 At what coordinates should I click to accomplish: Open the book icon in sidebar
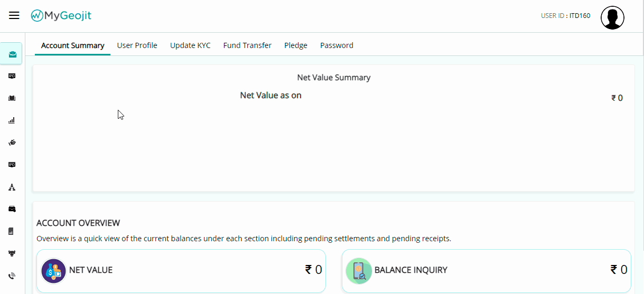(x=12, y=98)
